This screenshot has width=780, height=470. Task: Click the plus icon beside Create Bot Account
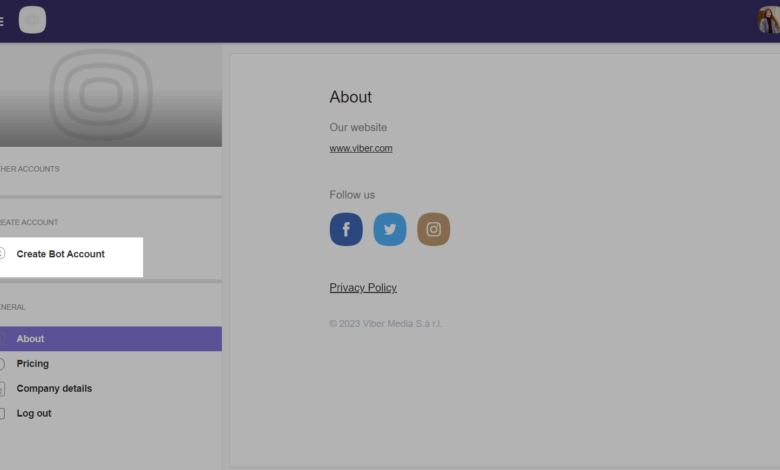2,254
